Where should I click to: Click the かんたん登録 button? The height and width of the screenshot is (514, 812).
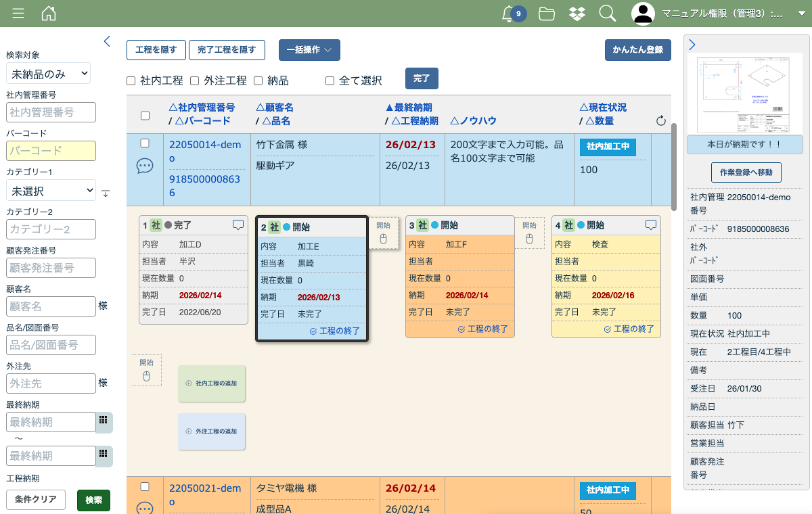point(637,50)
